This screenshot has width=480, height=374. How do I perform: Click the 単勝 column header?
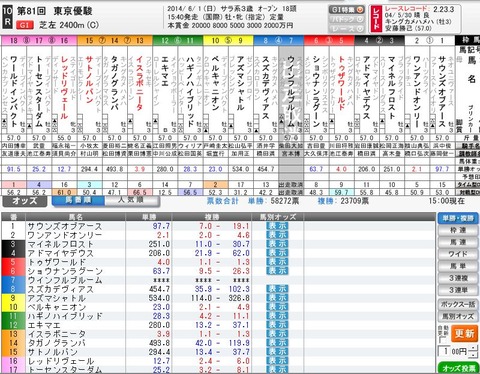tap(149, 217)
